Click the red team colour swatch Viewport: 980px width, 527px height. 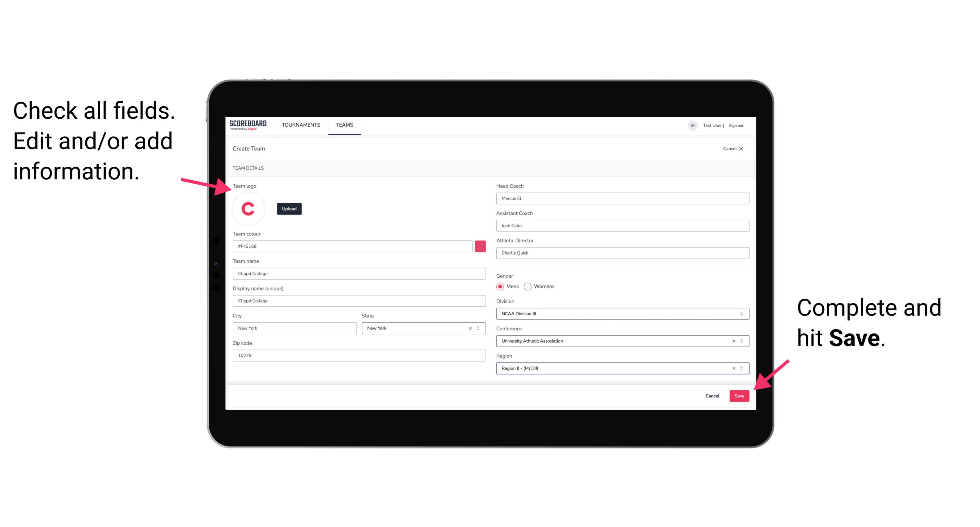pyautogui.click(x=482, y=246)
